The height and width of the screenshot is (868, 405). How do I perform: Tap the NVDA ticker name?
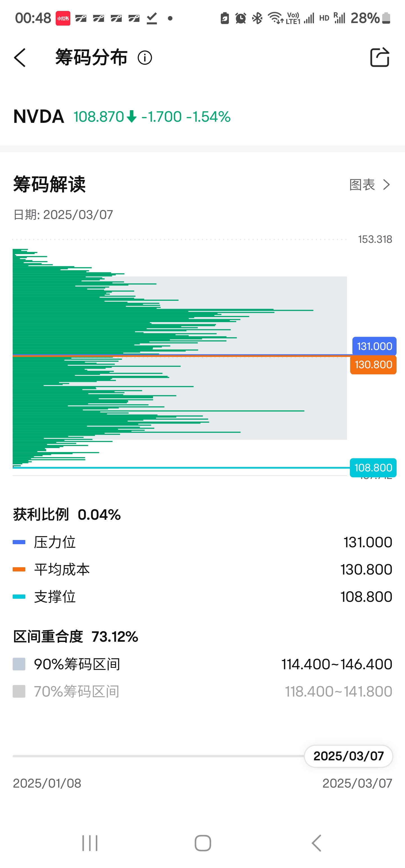[39, 117]
